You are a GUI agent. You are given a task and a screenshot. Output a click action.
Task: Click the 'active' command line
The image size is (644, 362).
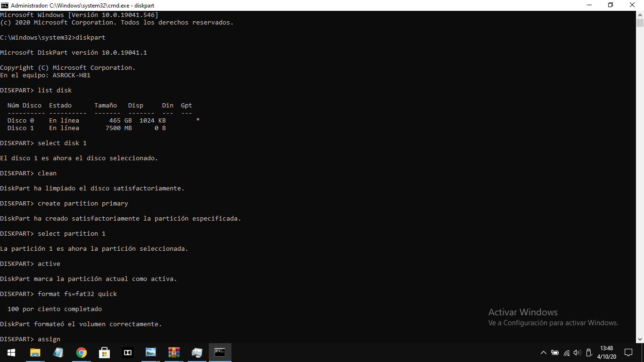click(30, 263)
